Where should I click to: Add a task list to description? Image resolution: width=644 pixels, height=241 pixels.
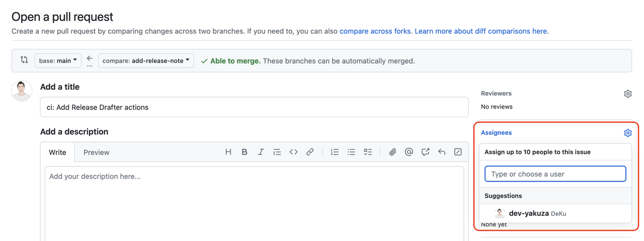pyautogui.click(x=368, y=152)
